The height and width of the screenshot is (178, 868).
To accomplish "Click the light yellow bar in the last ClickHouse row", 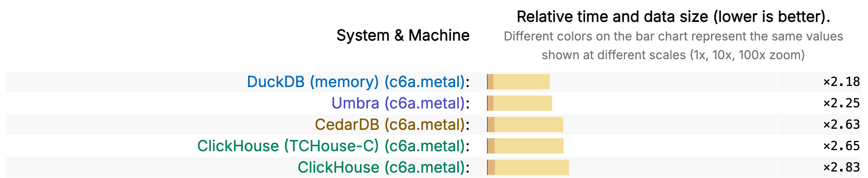I will (x=532, y=167).
